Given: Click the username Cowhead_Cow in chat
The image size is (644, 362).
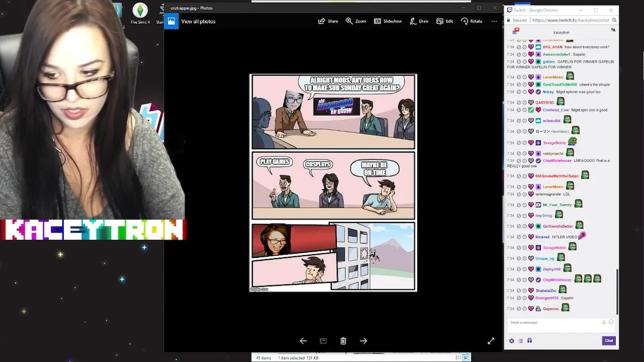Looking at the screenshot, I should [555, 110].
